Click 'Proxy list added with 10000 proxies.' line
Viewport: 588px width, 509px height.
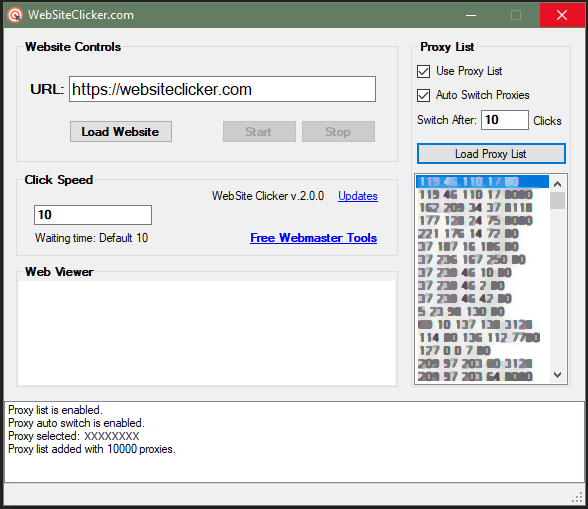92,449
